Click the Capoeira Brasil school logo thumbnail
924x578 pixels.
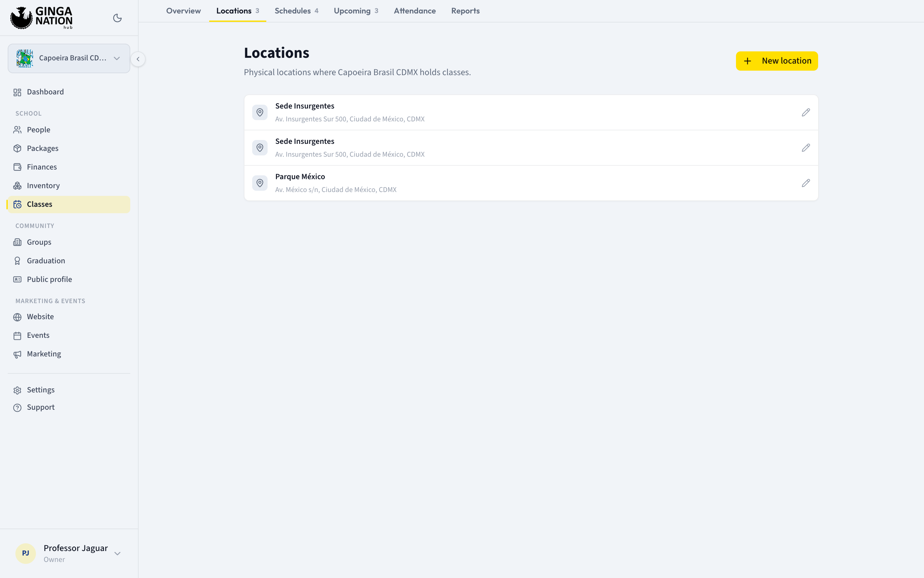pyautogui.click(x=24, y=58)
